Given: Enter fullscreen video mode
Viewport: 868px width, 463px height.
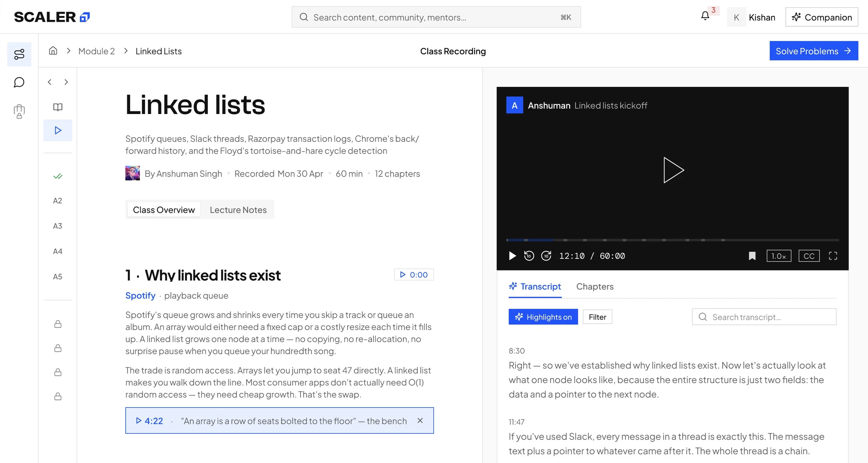Looking at the screenshot, I should point(833,256).
